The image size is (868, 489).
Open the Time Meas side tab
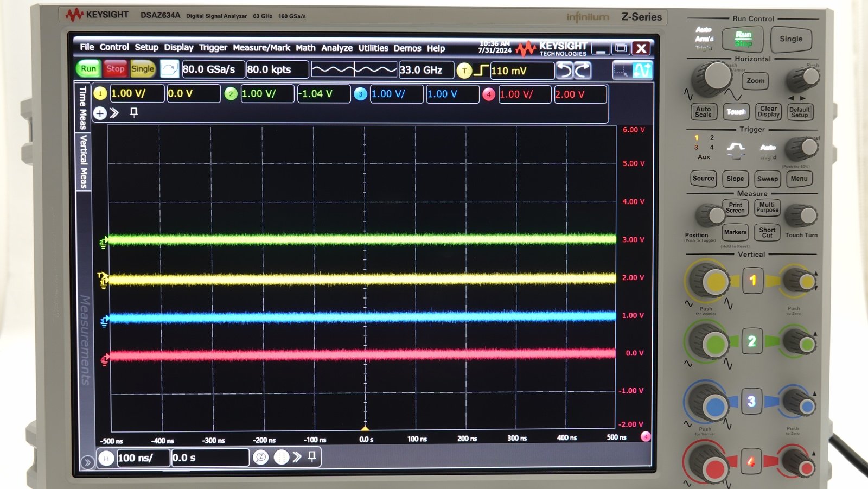[x=83, y=107]
